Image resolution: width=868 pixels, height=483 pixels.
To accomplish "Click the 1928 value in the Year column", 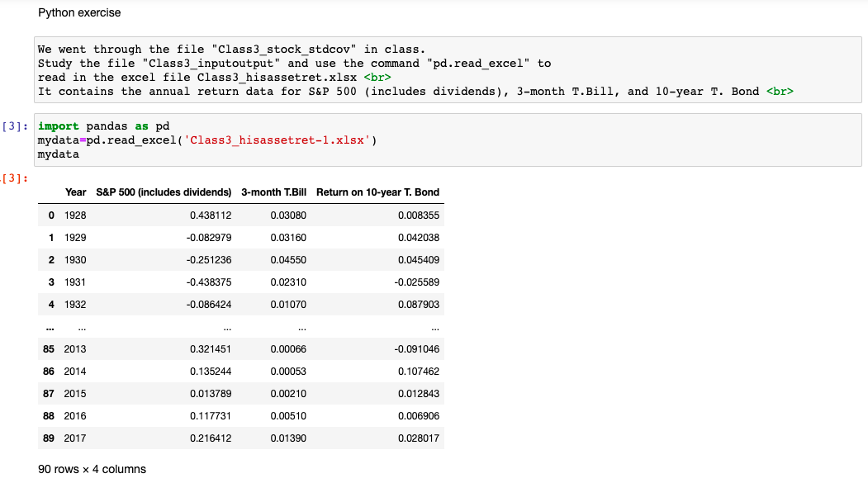I will click(x=75, y=215).
